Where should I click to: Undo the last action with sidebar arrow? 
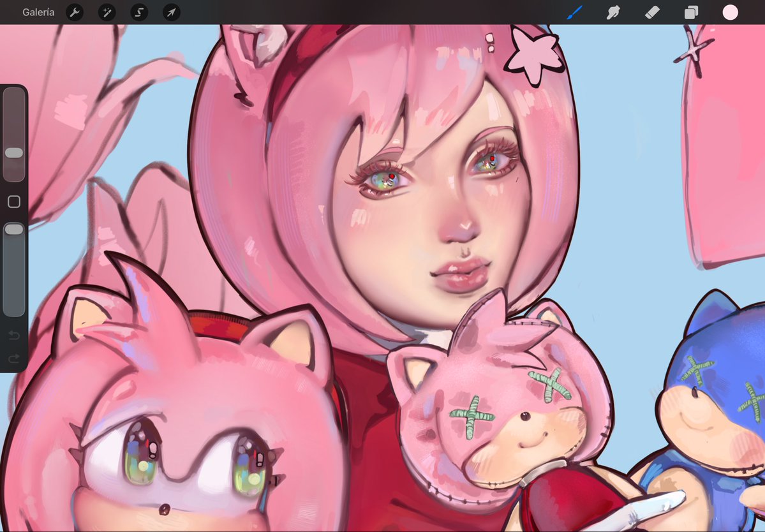click(13, 336)
